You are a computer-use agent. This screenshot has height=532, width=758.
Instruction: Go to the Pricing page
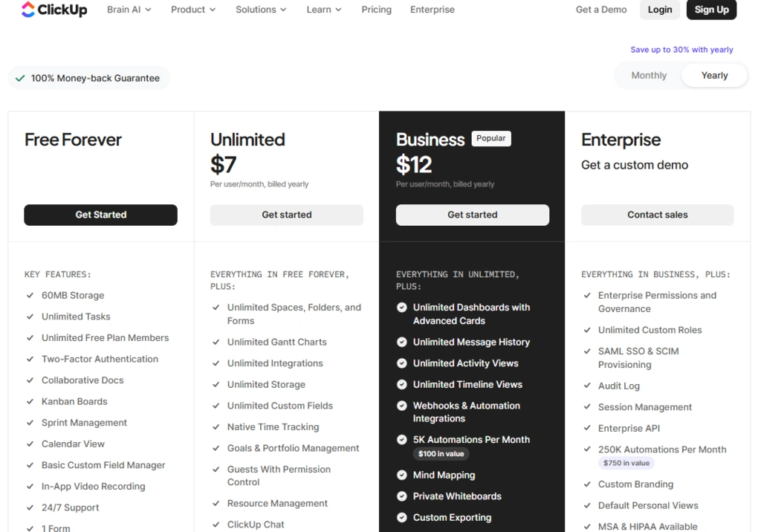pos(376,10)
